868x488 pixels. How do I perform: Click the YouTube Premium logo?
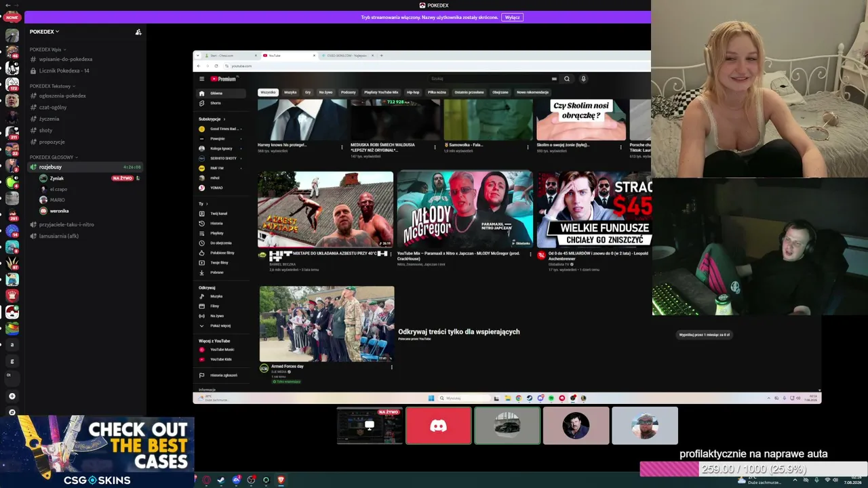(x=223, y=79)
